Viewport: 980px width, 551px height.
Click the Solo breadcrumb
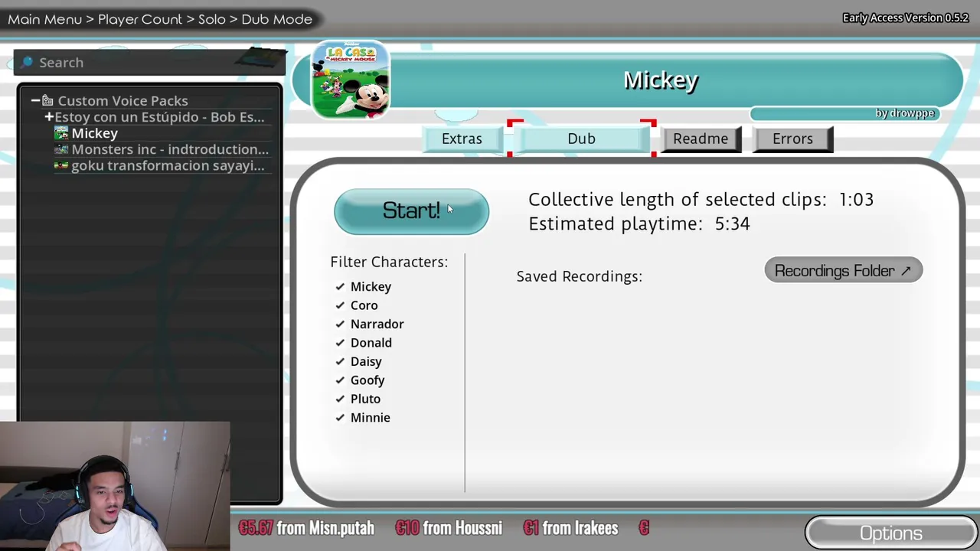point(212,19)
